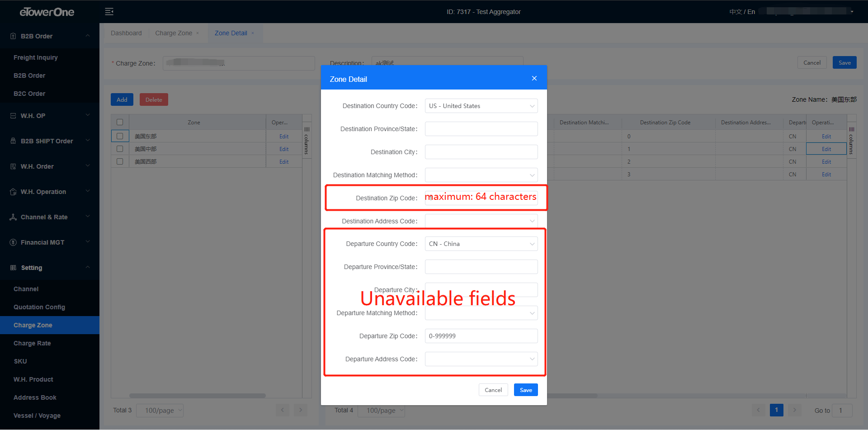This screenshot has width=868, height=430.
Task: Open Departure Matching Method dropdown
Action: coord(481,313)
